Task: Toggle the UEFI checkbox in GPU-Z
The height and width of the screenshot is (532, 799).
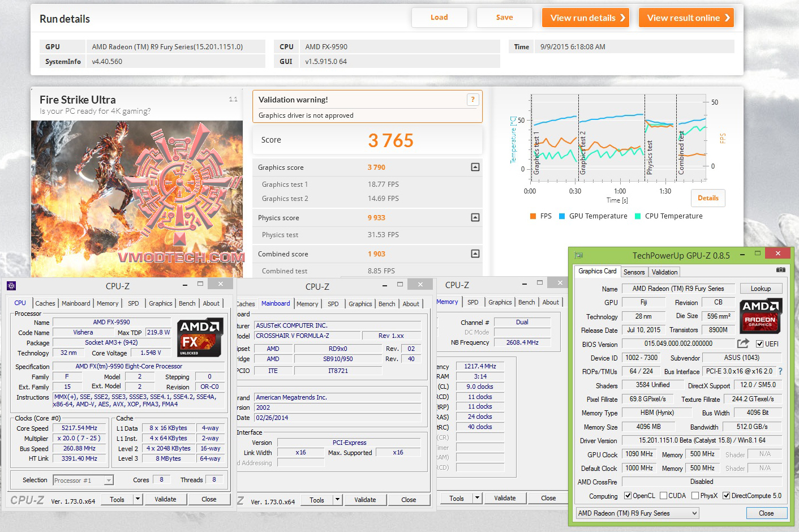Action: pos(759,344)
